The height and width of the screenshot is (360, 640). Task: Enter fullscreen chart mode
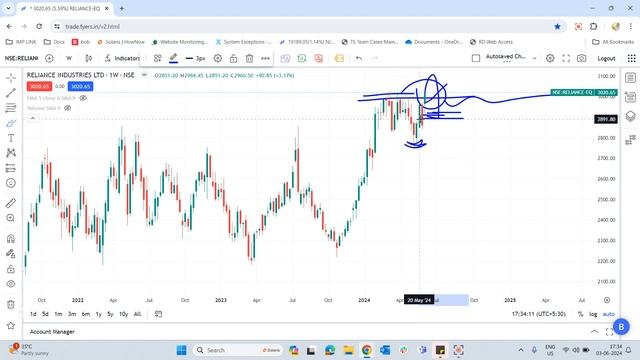point(566,58)
